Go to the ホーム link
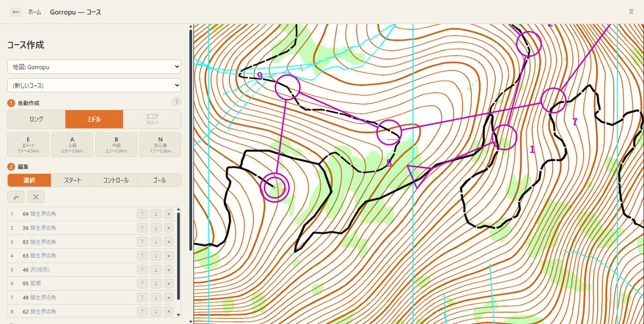 coord(35,12)
